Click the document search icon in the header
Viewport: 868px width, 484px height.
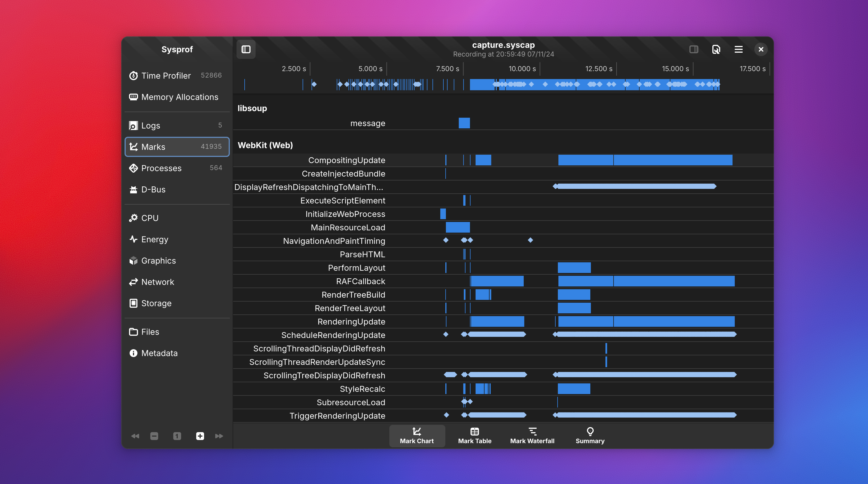716,49
